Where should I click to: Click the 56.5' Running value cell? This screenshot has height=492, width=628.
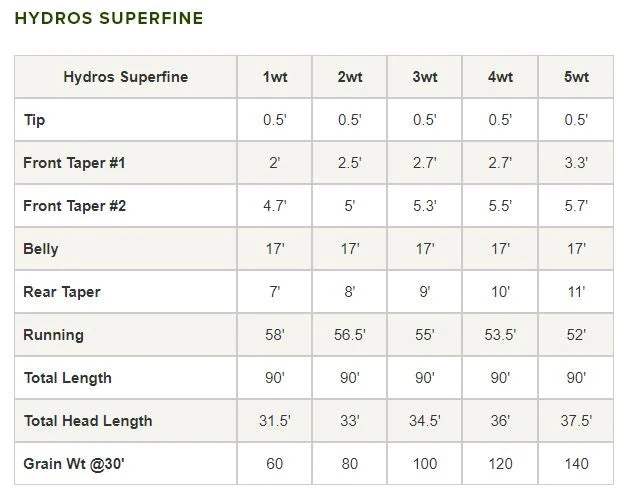pyautogui.click(x=349, y=335)
